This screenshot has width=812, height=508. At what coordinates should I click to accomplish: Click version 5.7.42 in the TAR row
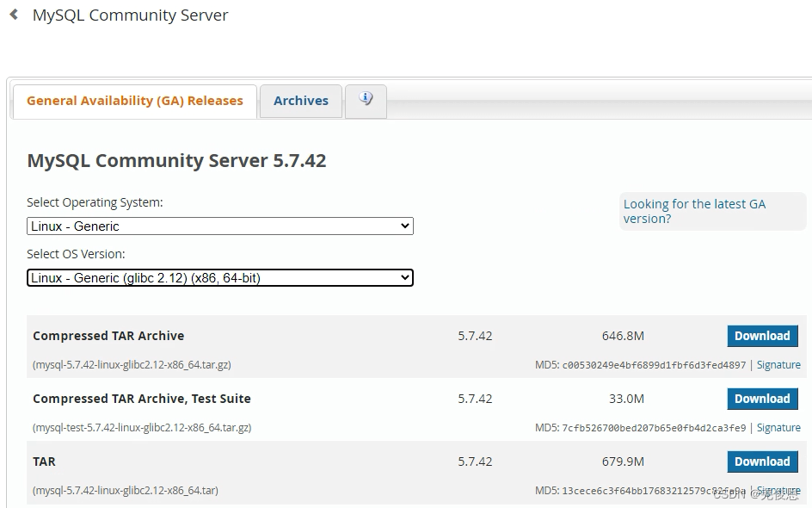[475, 462]
